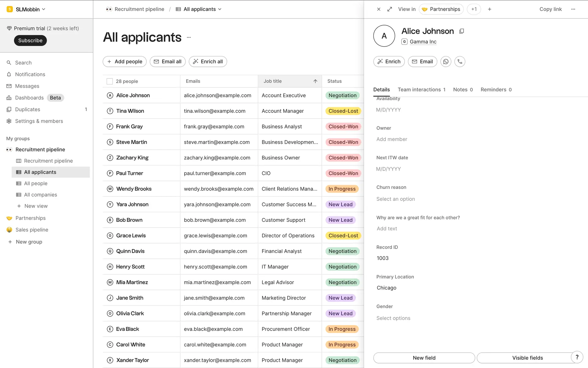The width and height of the screenshot is (588, 368).
Task: Toggle the Job title column sort arrow
Action: tap(315, 81)
